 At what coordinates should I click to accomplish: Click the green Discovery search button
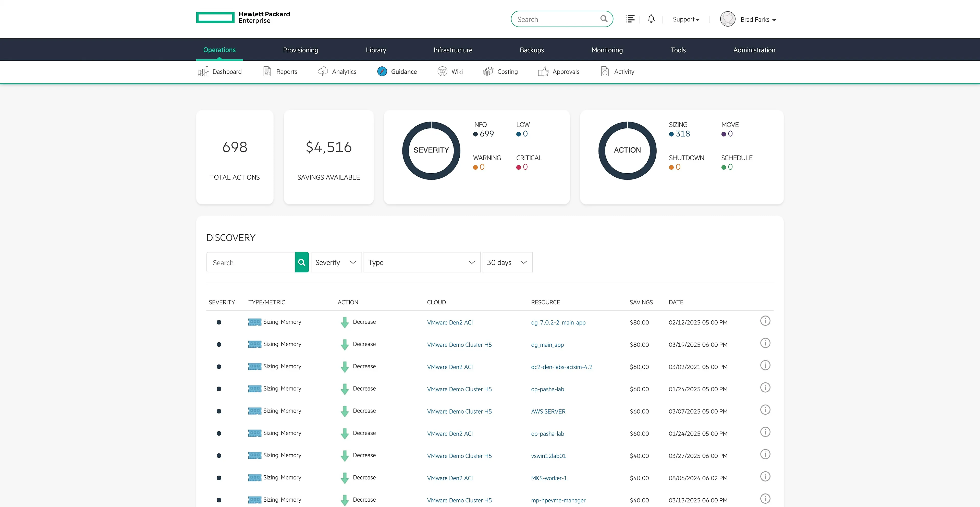[x=302, y=262]
